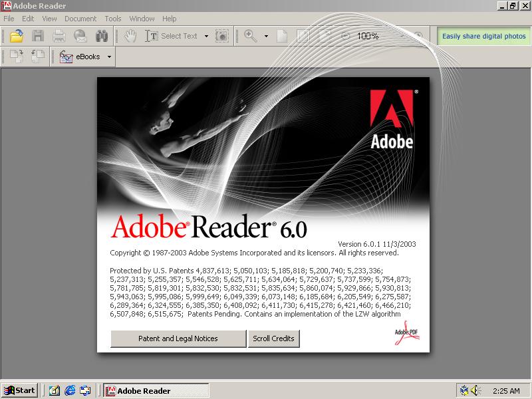Screen dimensions: 532x399
Task: Click the Actual Size page icon
Action: coord(282,36)
